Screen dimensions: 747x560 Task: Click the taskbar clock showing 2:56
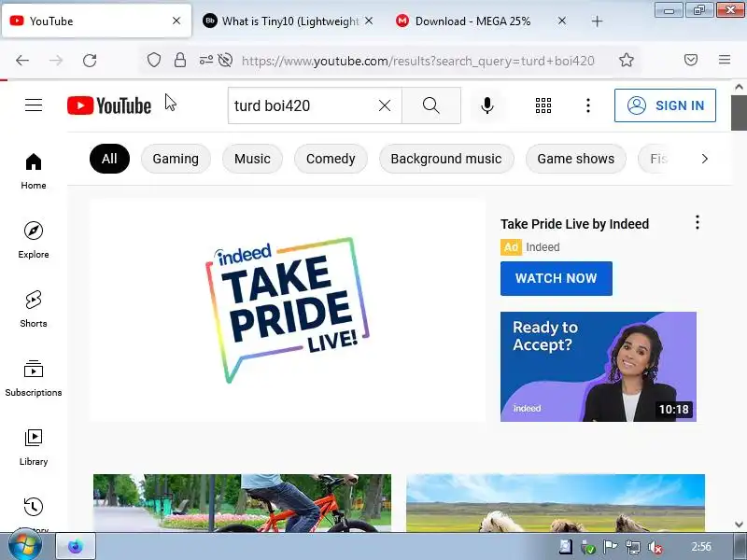click(701, 547)
